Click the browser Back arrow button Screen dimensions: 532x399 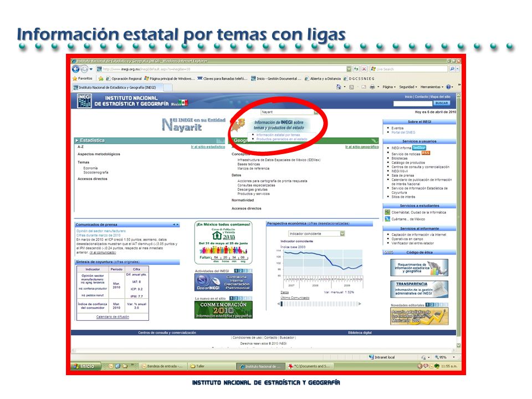coord(76,69)
